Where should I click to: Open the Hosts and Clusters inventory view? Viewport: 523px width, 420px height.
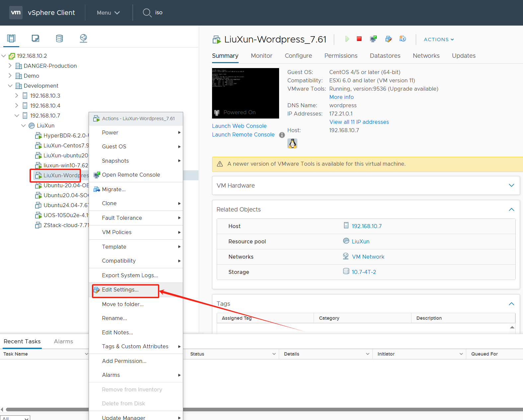[x=11, y=39]
